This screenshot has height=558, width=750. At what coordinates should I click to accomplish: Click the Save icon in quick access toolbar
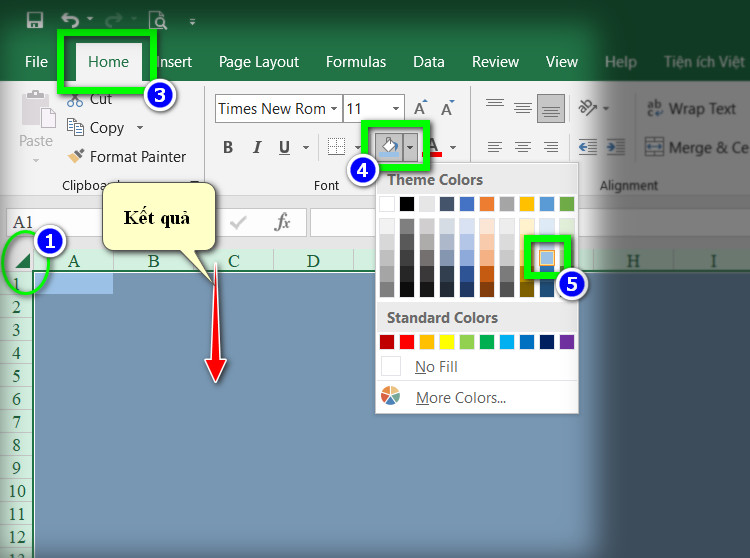click(x=34, y=20)
